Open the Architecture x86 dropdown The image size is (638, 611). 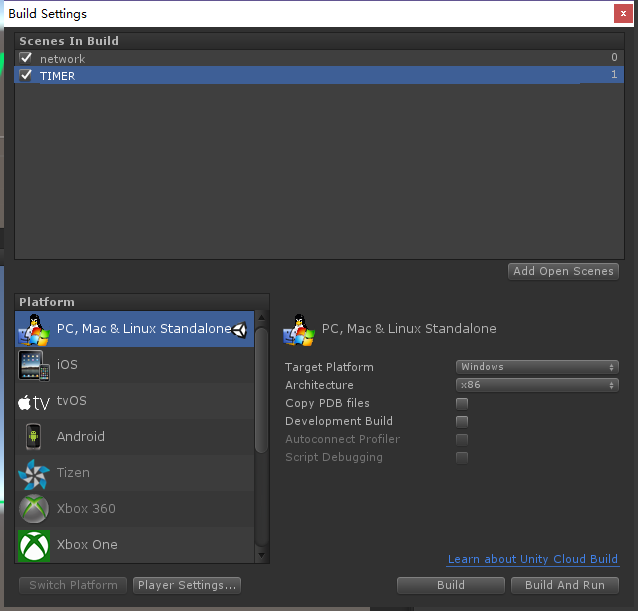click(x=537, y=385)
